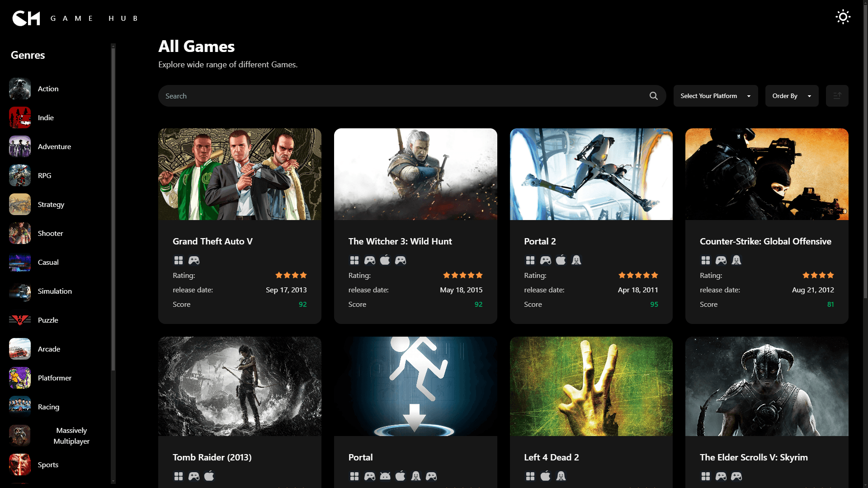This screenshot has width=868, height=488.
Task: Open the Grand Theft Auto V title
Action: coord(212,241)
